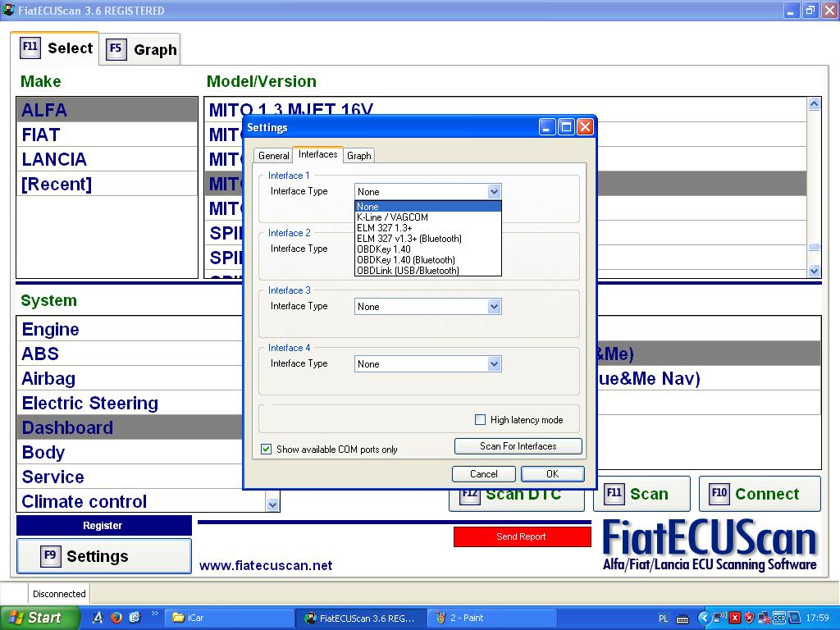
Task: Switch to the General tab in Settings
Action: [273, 155]
